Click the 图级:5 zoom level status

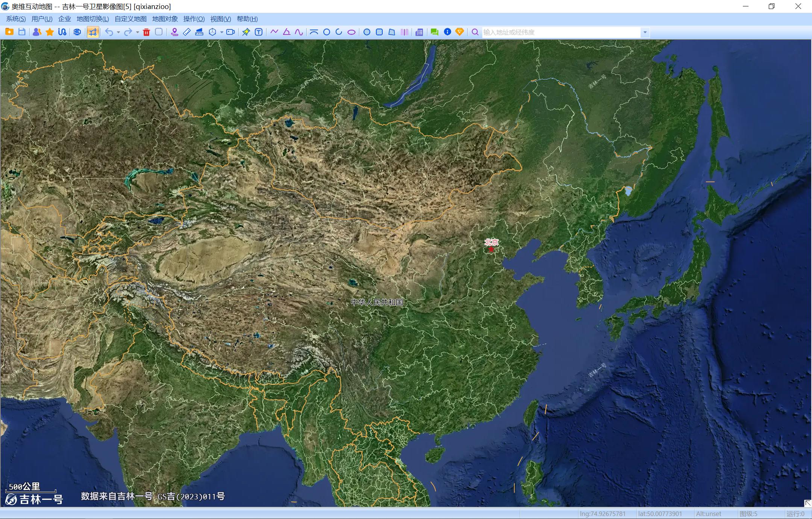[748, 514]
